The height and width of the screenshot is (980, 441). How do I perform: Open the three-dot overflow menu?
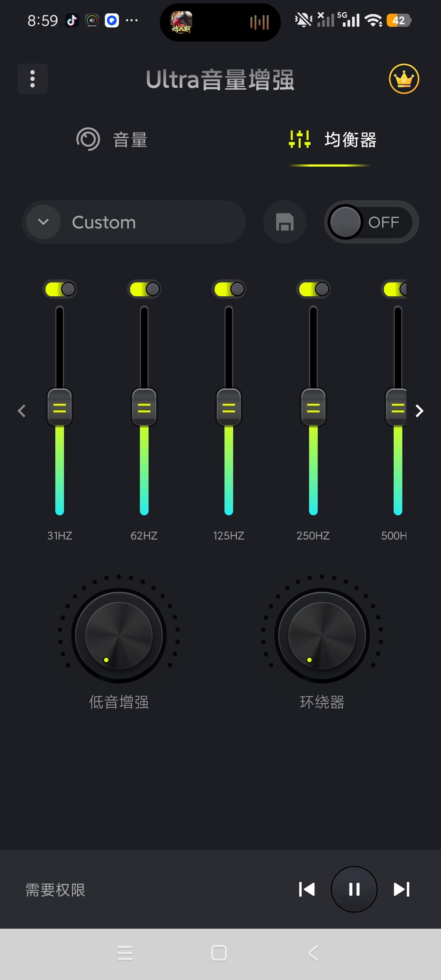pyautogui.click(x=32, y=79)
